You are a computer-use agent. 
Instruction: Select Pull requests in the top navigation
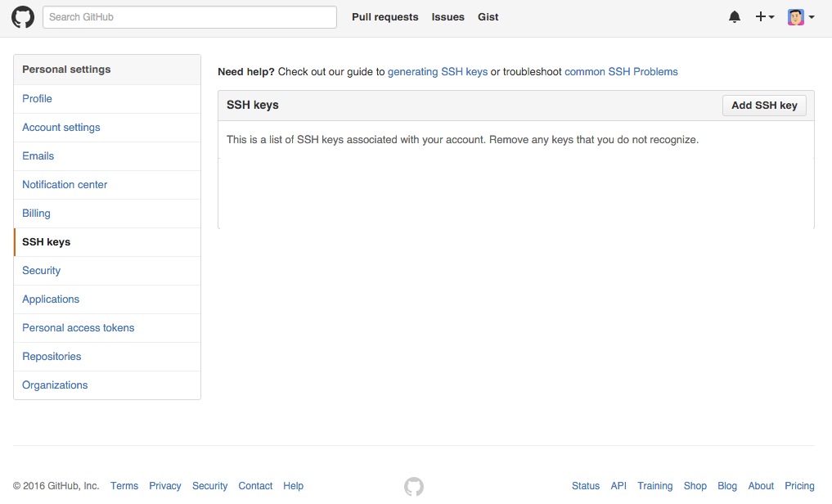pos(385,17)
